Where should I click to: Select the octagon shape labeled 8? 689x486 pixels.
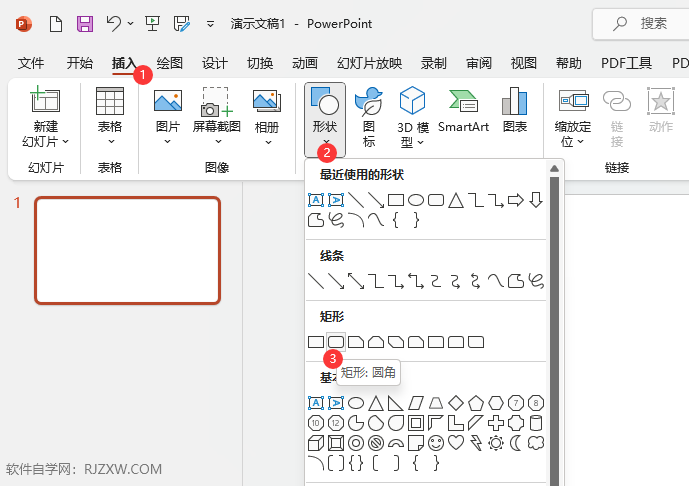536,403
